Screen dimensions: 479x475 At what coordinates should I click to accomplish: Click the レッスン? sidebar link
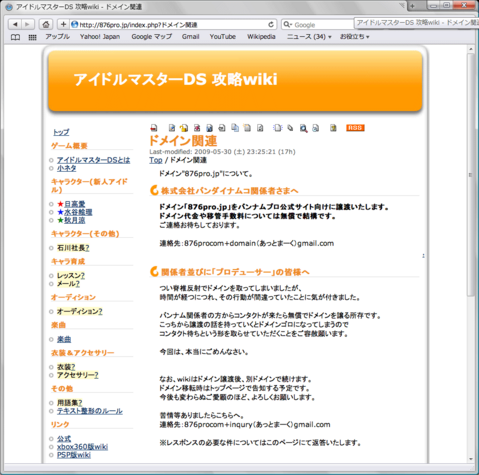coord(71,276)
